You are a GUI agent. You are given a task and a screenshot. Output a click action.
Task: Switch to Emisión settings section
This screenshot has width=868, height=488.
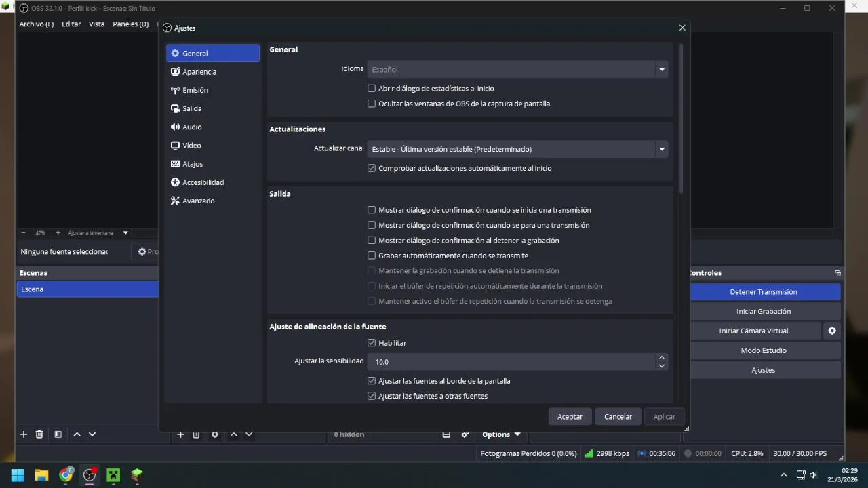pyautogui.click(x=213, y=90)
